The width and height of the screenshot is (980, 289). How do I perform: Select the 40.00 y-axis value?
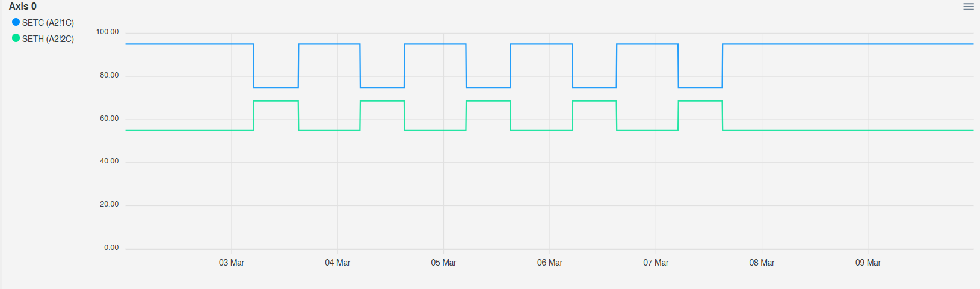[x=109, y=161]
